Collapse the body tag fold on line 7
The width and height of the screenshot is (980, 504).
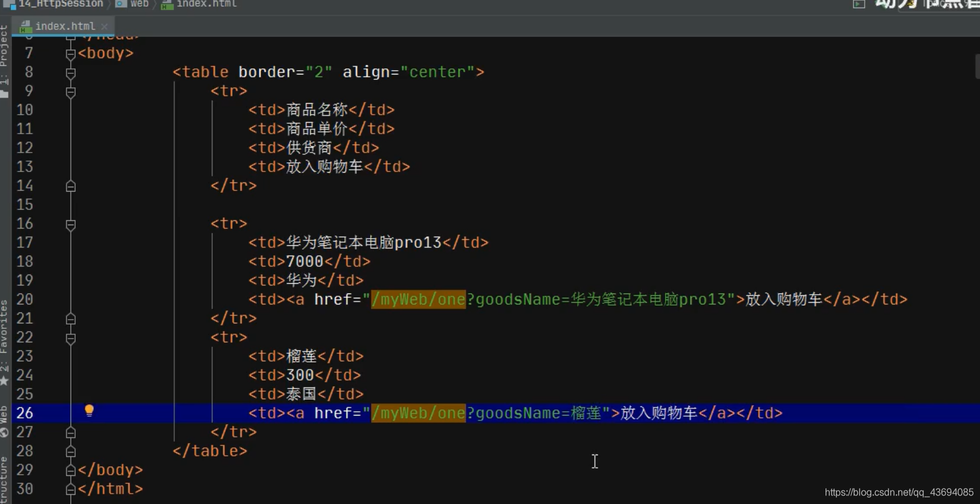click(71, 54)
